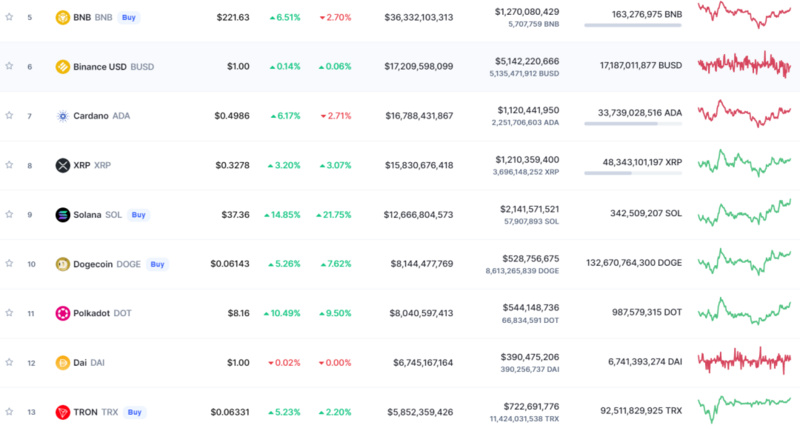The width and height of the screenshot is (800, 431).
Task: Click BNB circulating supply progress bar
Action: click(x=633, y=25)
